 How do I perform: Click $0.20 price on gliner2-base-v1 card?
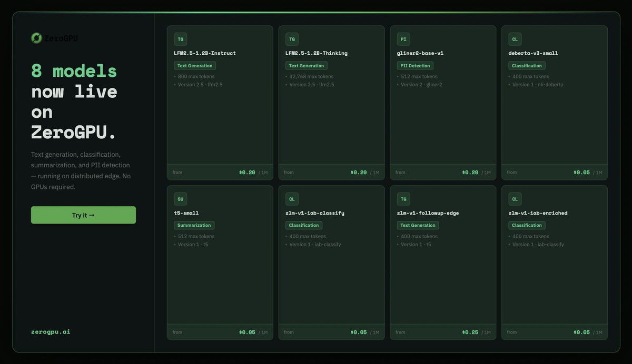click(x=470, y=172)
